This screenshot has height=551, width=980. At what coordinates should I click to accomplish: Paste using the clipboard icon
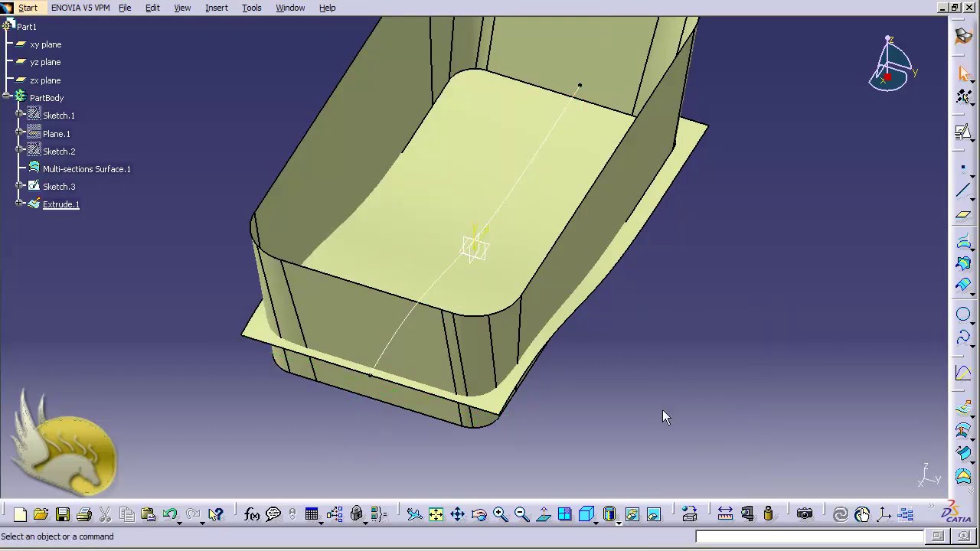tap(149, 515)
